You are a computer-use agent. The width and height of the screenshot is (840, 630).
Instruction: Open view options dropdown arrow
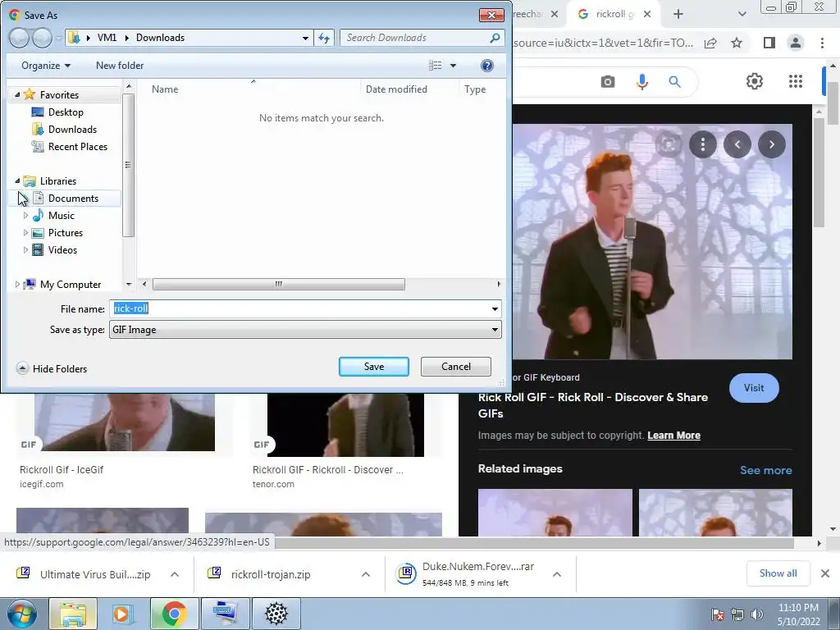[x=453, y=66]
